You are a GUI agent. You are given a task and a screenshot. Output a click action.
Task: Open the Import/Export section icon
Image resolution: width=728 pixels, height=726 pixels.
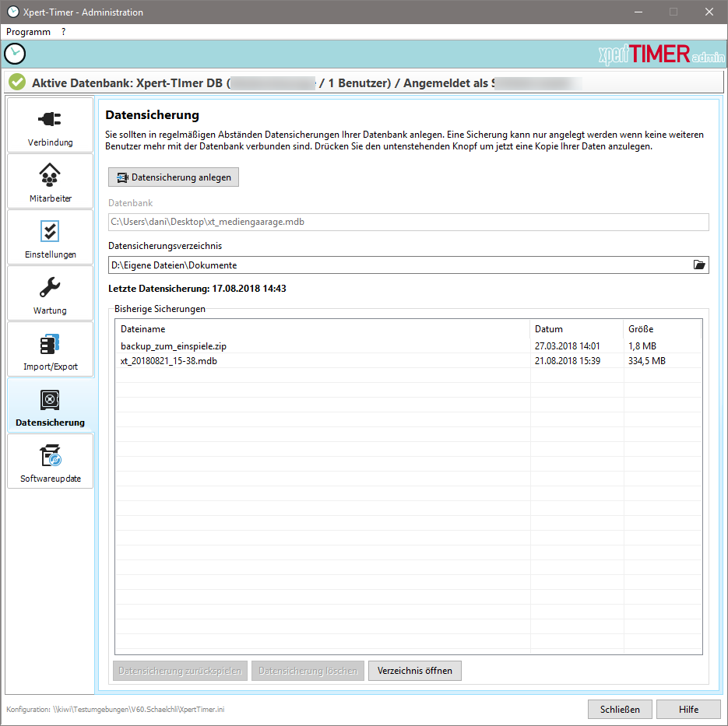coord(50,344)
